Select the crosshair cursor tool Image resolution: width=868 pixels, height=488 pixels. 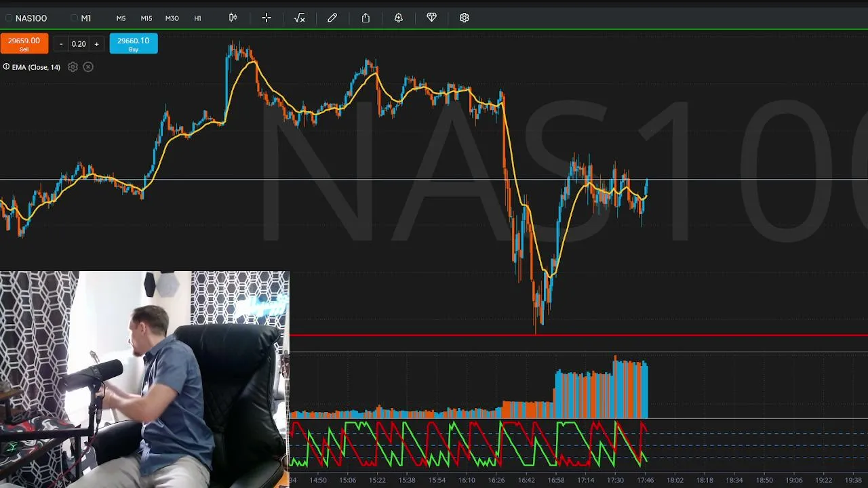(x=267, y=18)
